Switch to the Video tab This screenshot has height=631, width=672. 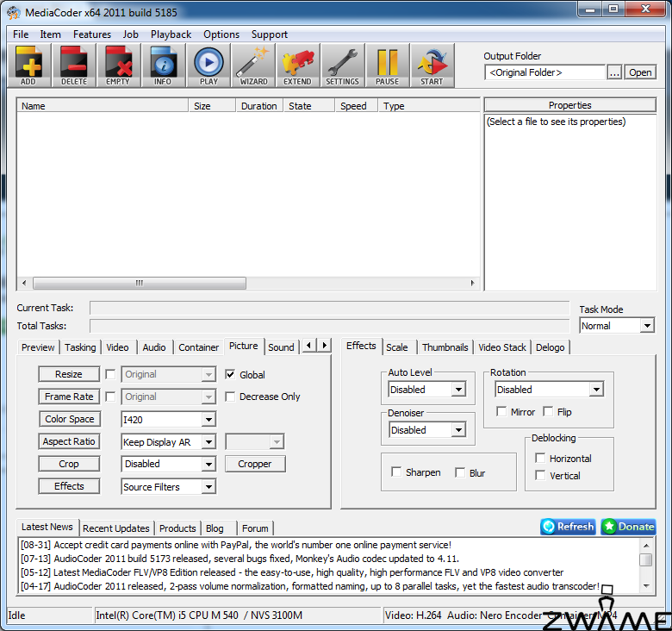[117, 347]
